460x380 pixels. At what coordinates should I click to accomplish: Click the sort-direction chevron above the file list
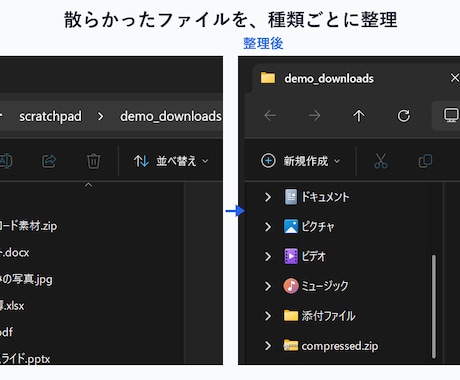[88, 185]
